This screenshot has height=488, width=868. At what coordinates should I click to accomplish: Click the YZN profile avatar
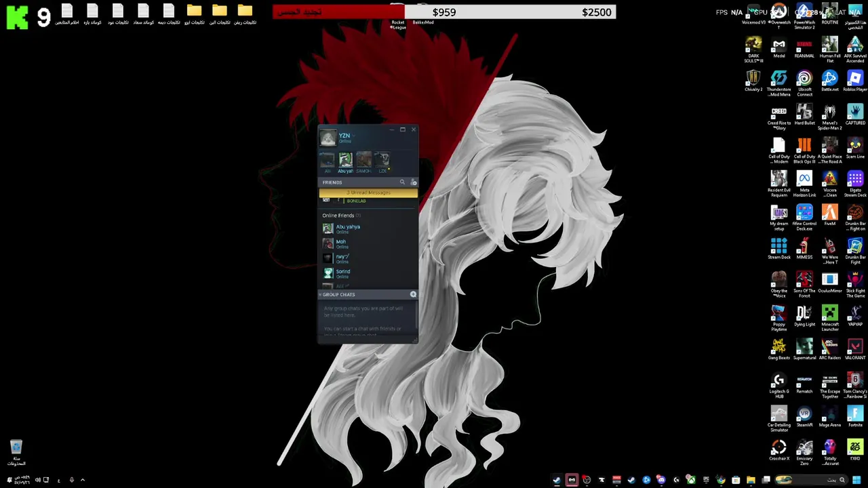(328, 138)
